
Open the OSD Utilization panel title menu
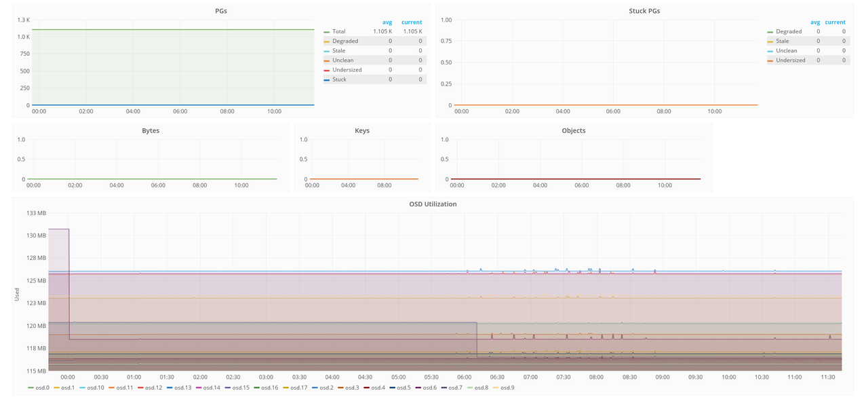433,204
